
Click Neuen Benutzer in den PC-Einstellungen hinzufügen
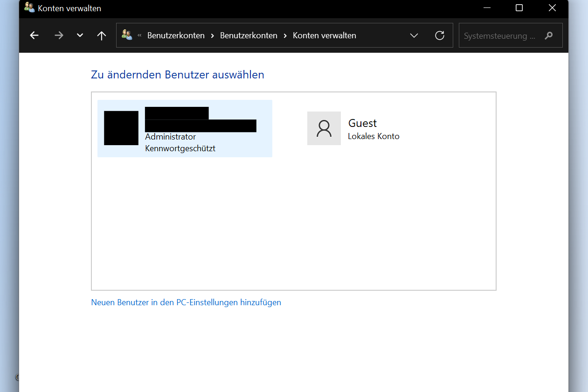click(186, 302)
